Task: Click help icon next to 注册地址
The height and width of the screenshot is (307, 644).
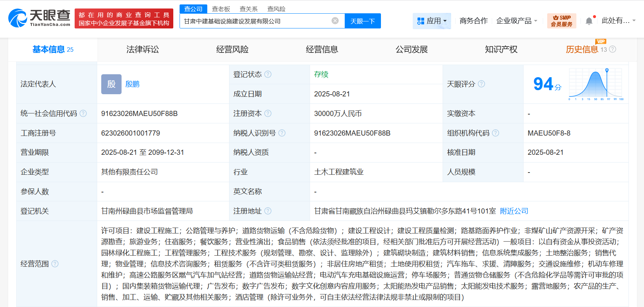Action: tap(268, 211)
